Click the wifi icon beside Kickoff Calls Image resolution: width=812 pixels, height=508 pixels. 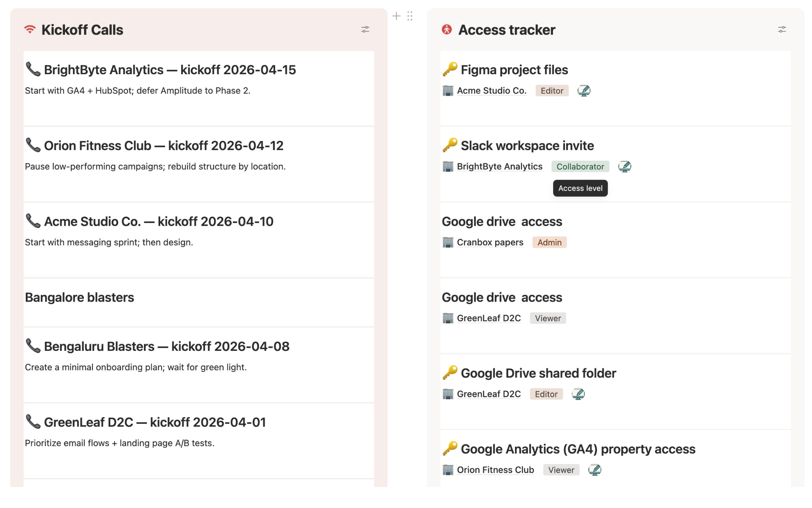point(30,29)
